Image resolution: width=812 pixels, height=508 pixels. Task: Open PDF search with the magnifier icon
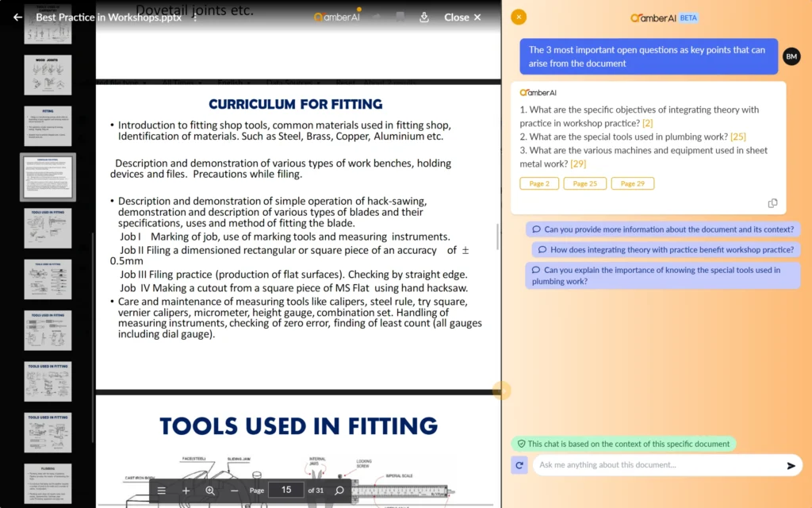click(x=339, y=491)
